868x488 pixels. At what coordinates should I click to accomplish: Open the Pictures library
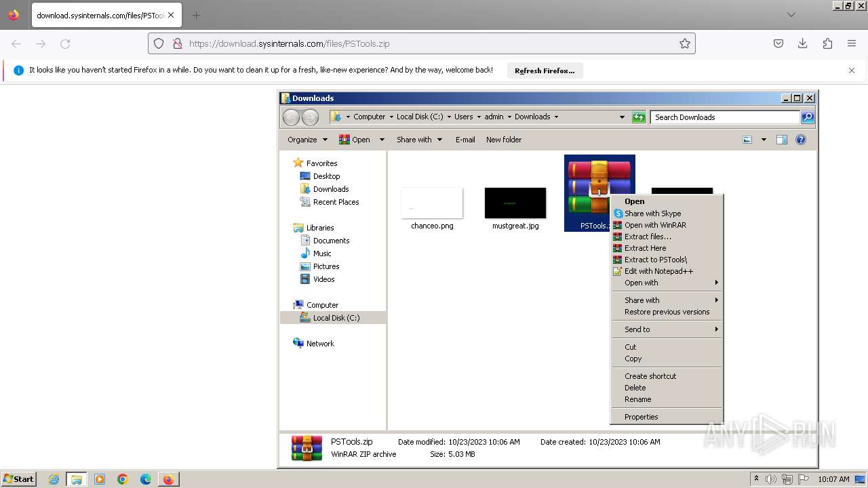coord(326,266)
